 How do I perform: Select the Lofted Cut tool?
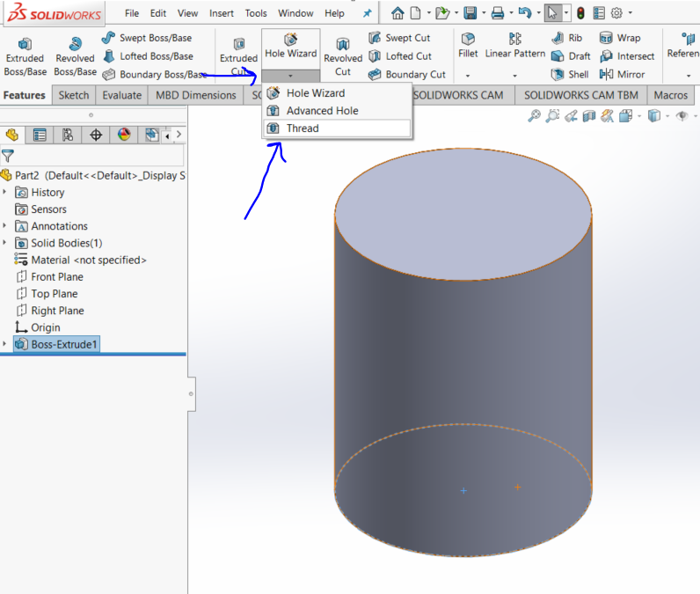(400, 56)
